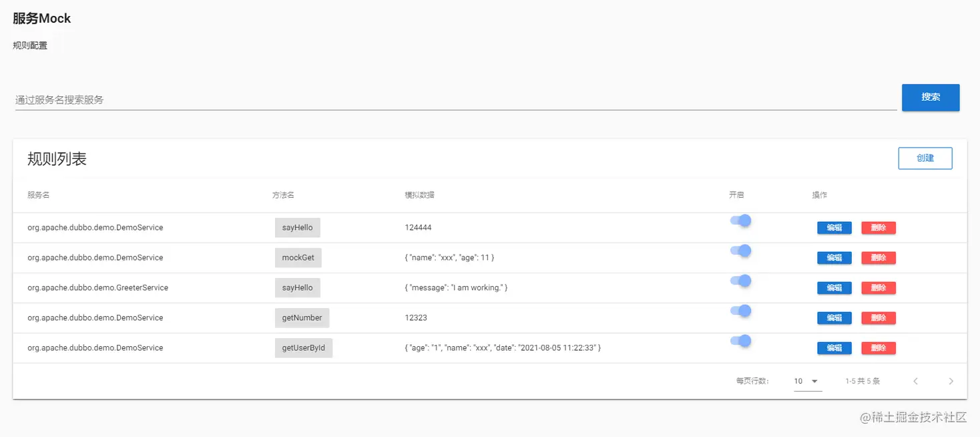The image size is (980, 437).
Task: Select the org.apache.dubbo.demo.GreeterService cell
Action: coord(97,288)
